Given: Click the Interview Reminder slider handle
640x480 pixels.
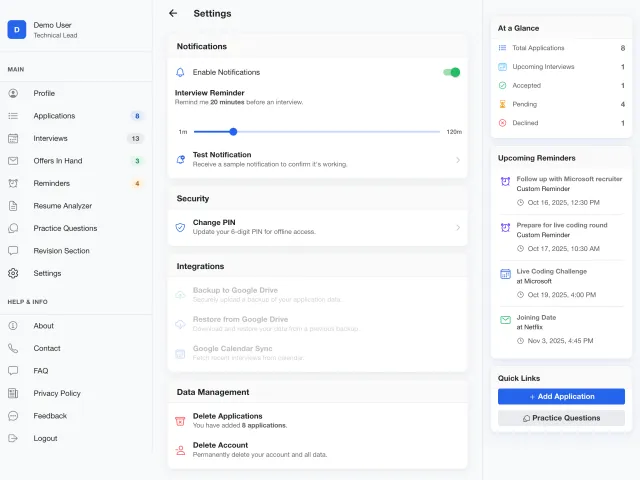Looking at the screenshot, I should tap(233, 131).
